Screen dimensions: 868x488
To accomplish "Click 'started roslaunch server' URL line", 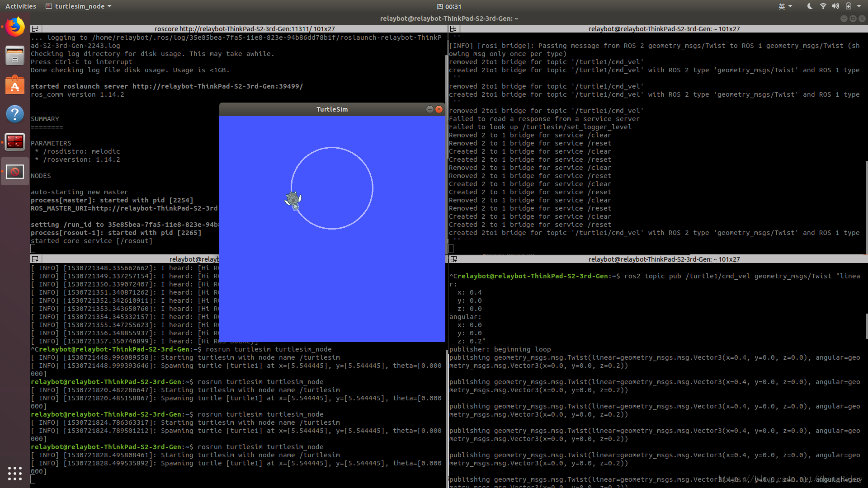I will click(x=167, y=86).
